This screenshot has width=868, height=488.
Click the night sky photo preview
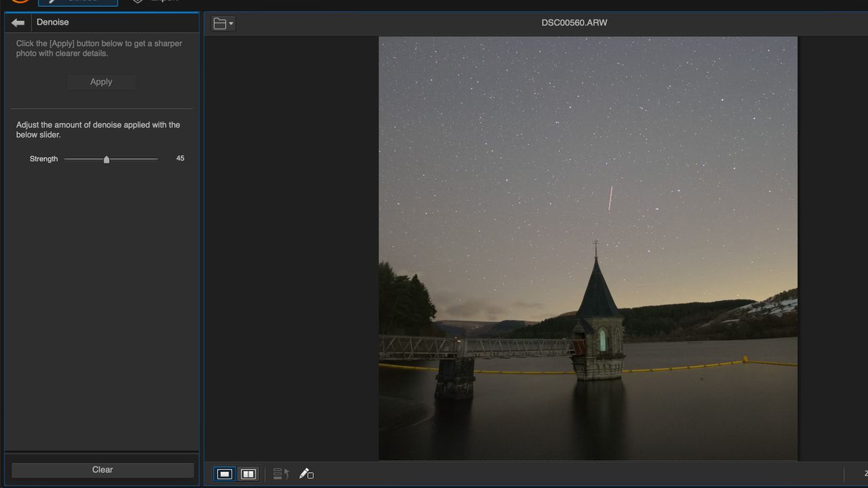[x=588, y=248]
